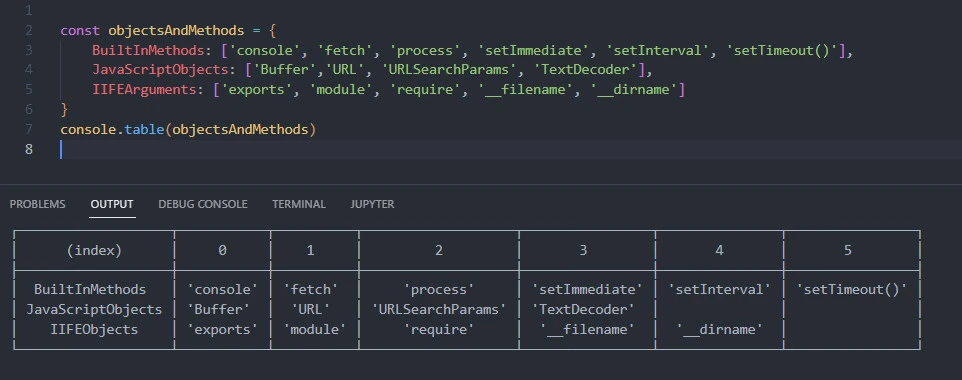Click the column header '3' in output table

(583, 250)
